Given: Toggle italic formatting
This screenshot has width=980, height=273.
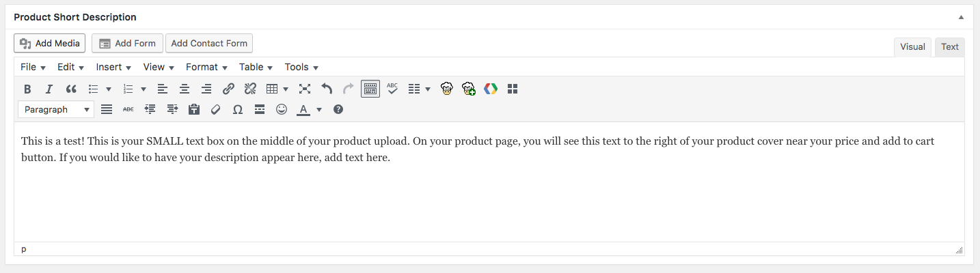Looking at the screenshot, I should (x=49, y=89).
